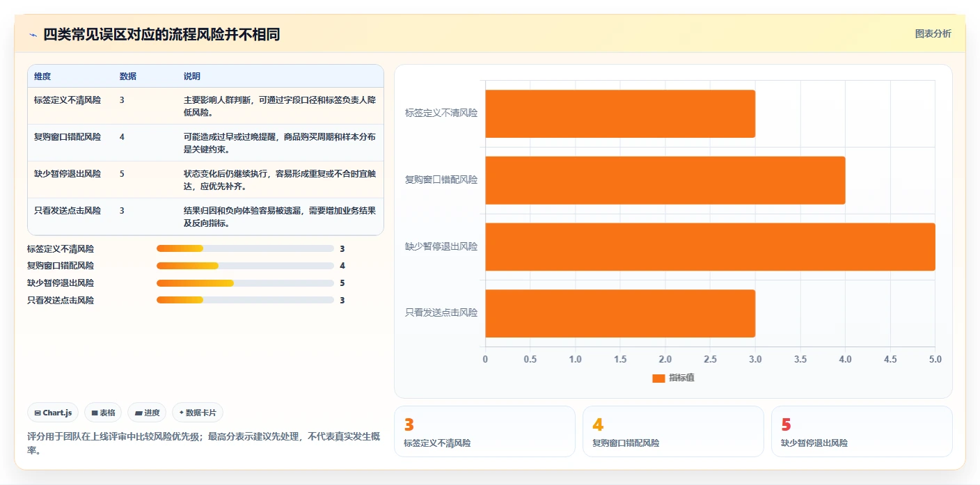The image size is (980, 485).
Task: Click the longest chart bar, 缺少暂停退出风险
Action: [710, 247]
